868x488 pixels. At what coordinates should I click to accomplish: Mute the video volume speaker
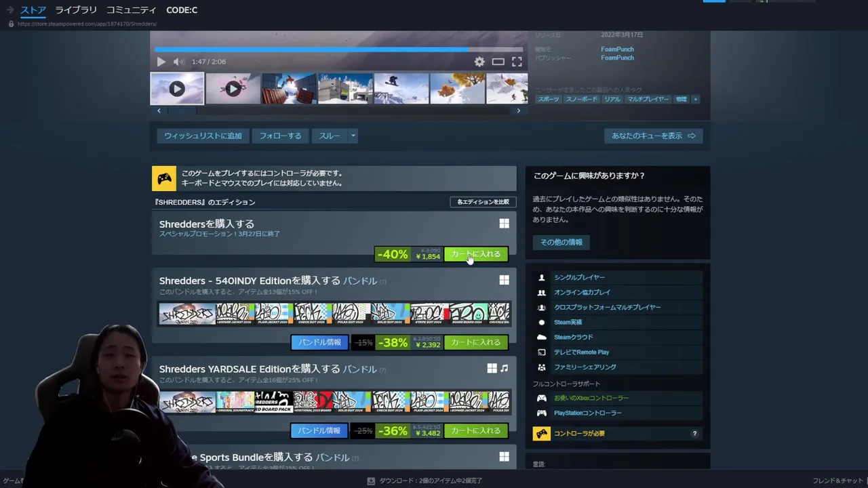pos(178,62)
